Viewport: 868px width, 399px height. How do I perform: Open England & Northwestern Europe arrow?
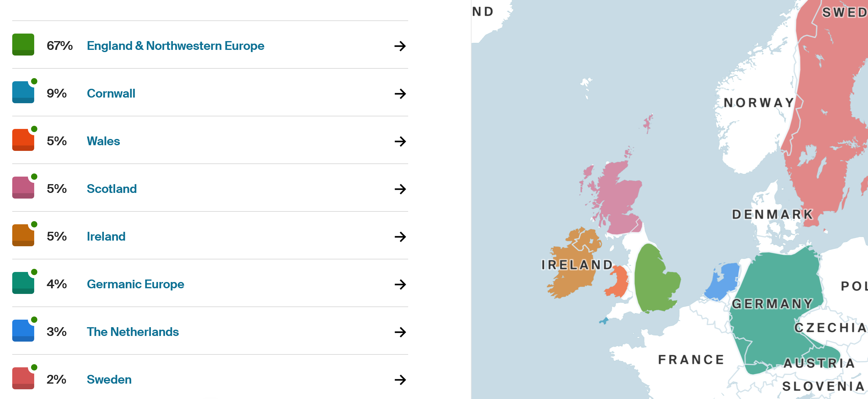point(400,46)
